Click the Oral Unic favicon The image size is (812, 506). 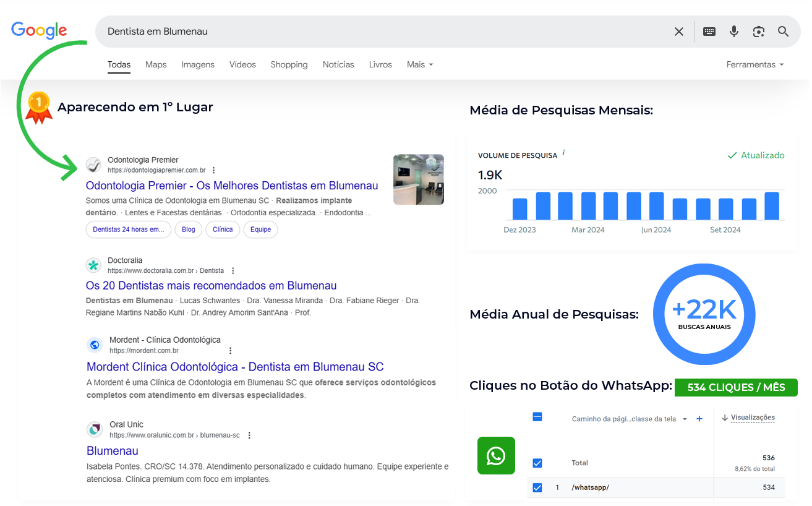[x=95, y=429]
